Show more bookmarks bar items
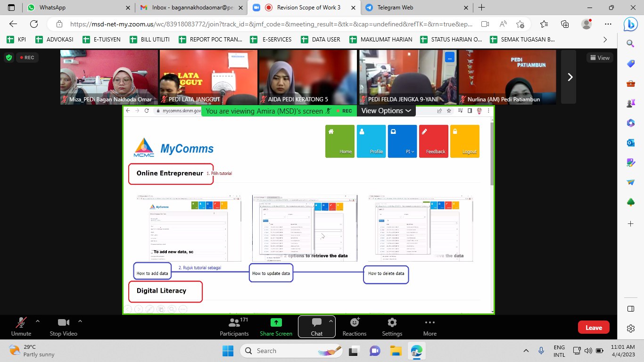The height and width of the screenshot is (362, 644). pos(605,40)
